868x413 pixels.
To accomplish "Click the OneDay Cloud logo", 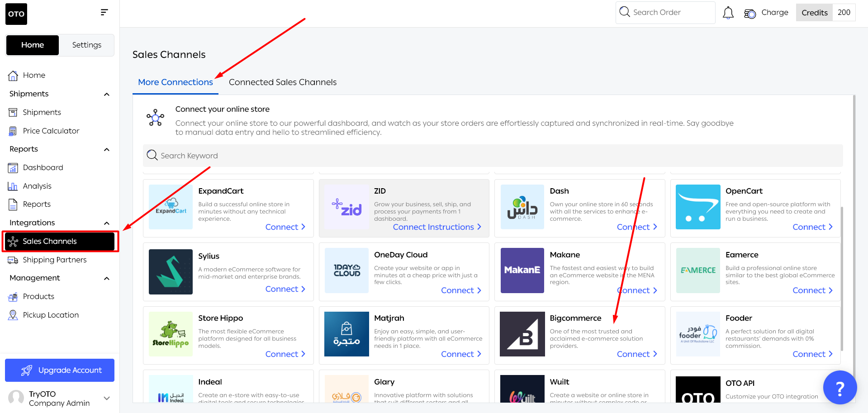I will (346, 271).
